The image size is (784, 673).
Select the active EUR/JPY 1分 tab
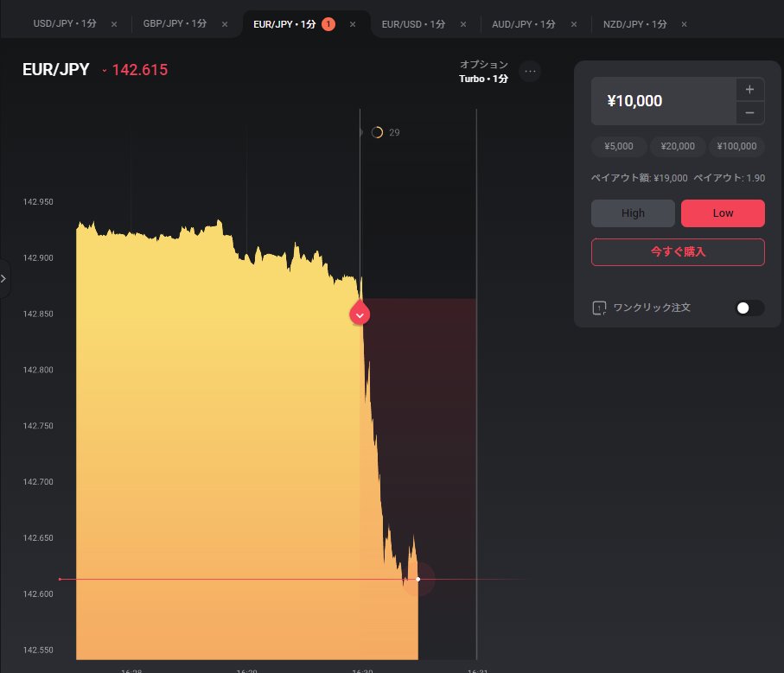tap(284, 24)
